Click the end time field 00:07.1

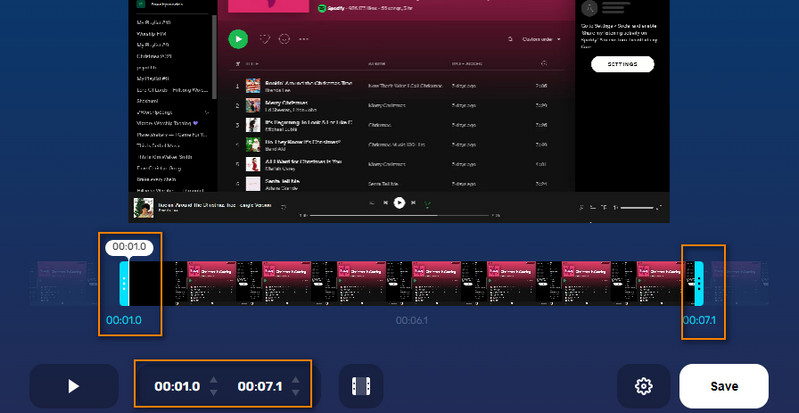(x=260, y=386)
